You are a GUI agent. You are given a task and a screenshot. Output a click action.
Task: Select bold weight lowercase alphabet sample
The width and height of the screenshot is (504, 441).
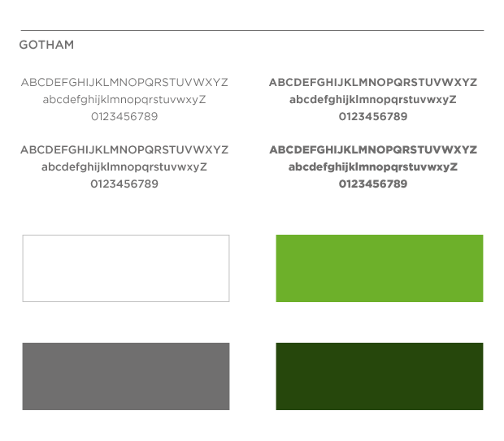pyautogui.click(x=373, y=167)
